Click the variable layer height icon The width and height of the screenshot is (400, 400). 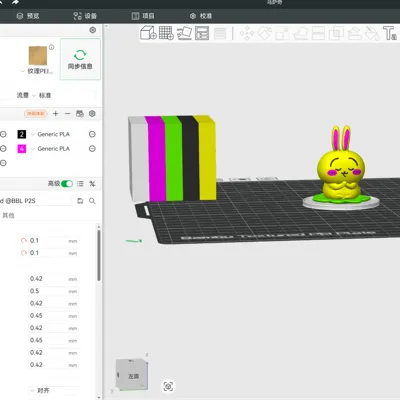(x=220, y=33)
